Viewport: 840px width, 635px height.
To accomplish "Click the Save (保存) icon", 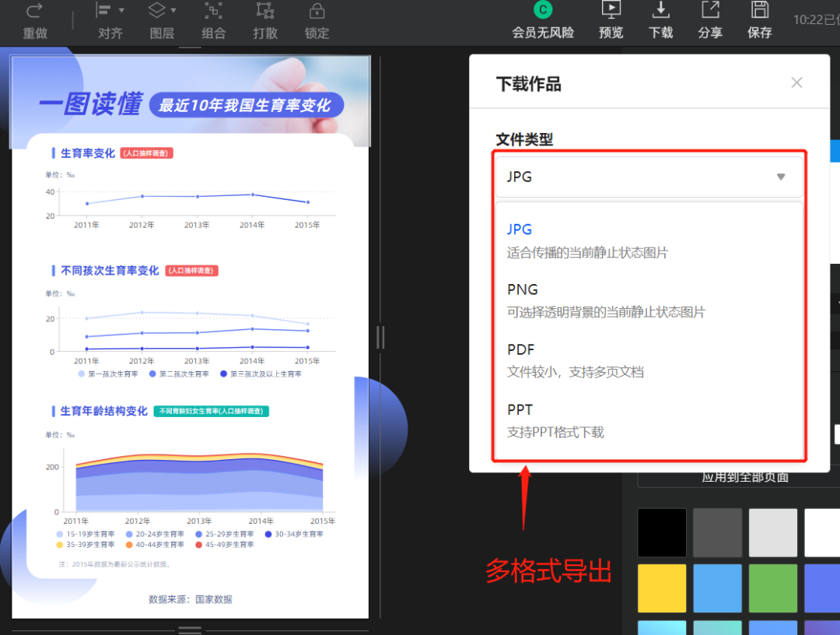I will pos(760,10).
